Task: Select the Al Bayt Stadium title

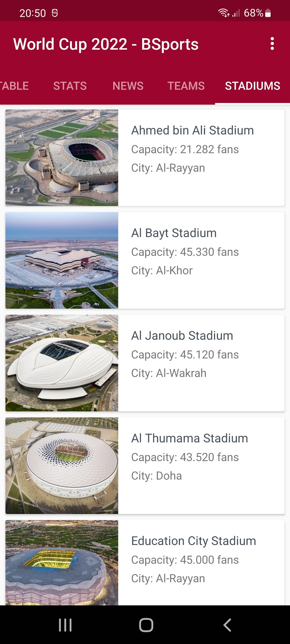Action: [x=174, y=233]
